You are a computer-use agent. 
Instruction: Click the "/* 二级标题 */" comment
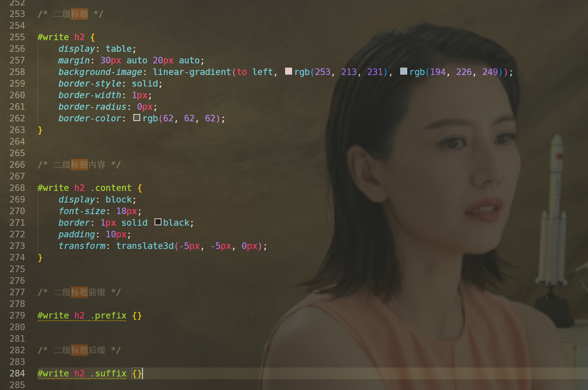71,14
